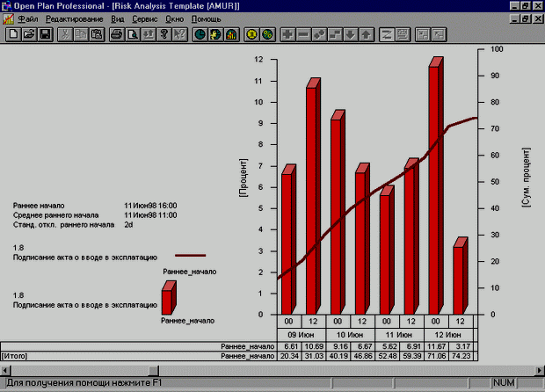Screen dimensions: 545x392
Task: Open the Файл menu
Action: (x=28, y=19)
